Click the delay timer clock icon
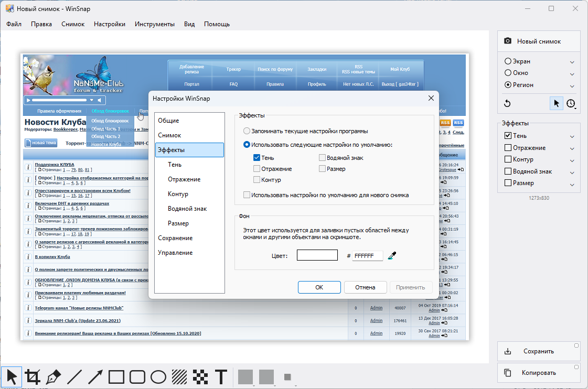Viewport: 588px width, 389px height. (571, 104)
